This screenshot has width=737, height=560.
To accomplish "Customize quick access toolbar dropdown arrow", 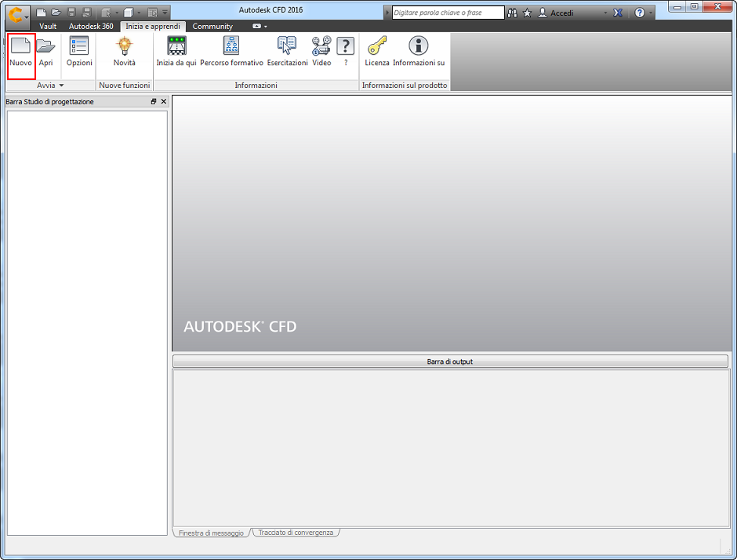I will point(165,13).
